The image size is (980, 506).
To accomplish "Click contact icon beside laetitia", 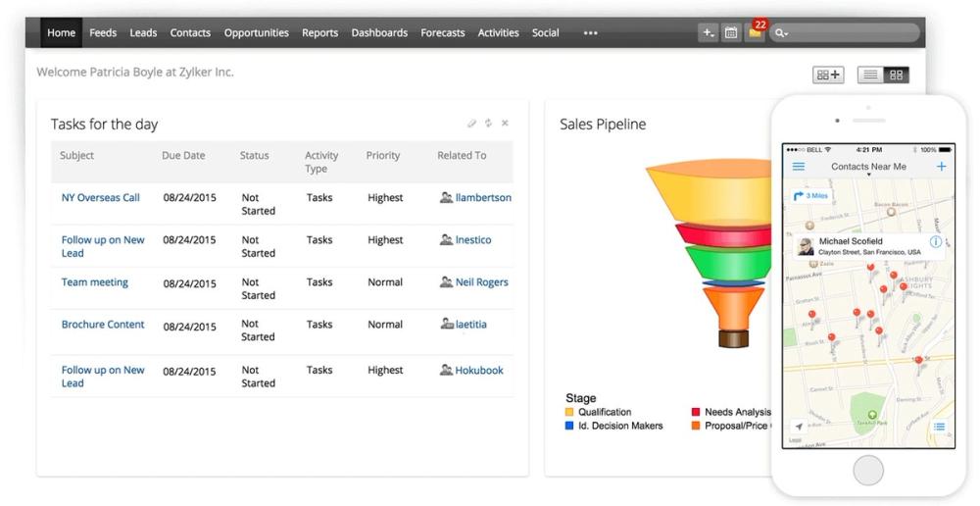I will [447, 324].
